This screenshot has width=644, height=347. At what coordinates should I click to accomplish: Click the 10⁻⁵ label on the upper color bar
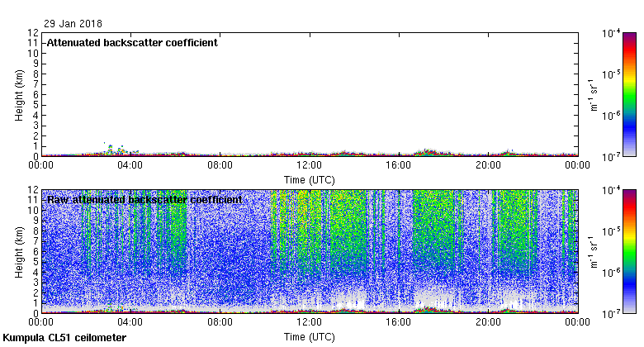point(611,74)
